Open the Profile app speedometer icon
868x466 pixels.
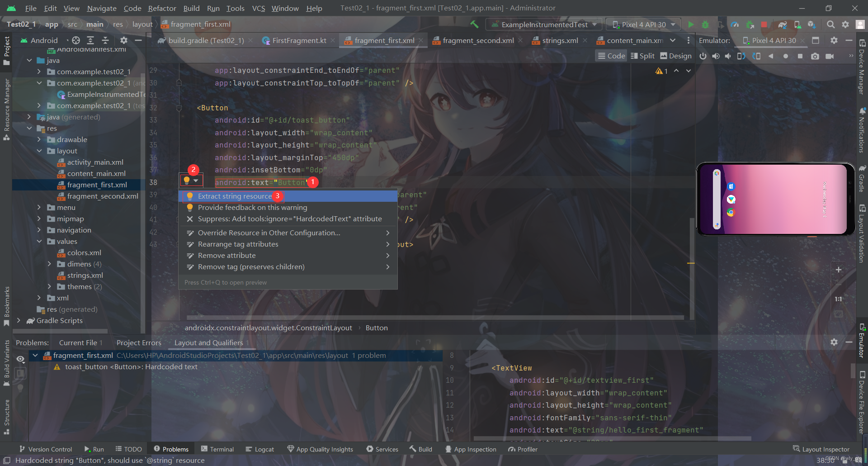click(735, 24)
